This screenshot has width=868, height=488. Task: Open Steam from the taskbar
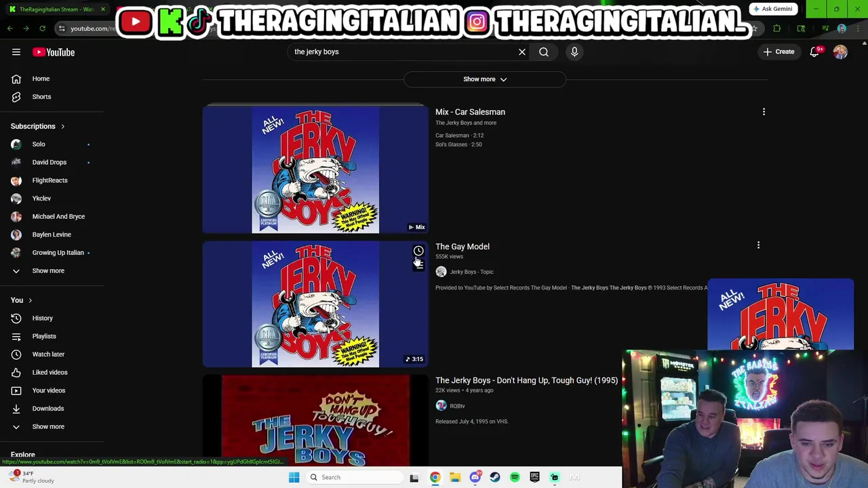pyautogui.click(x=495, y=477)
